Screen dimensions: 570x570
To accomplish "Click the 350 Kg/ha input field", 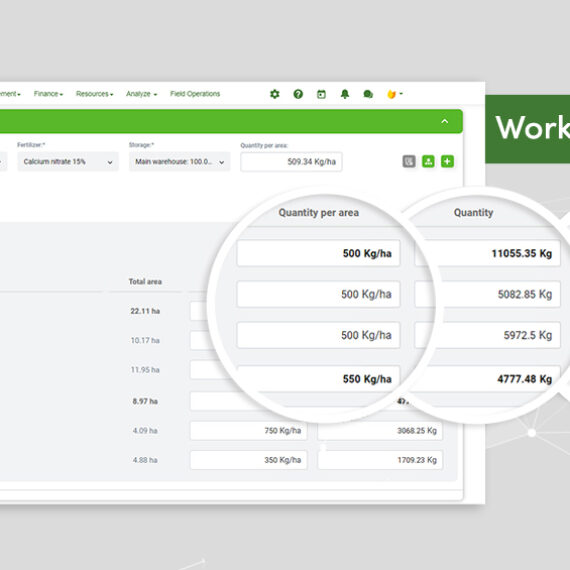I will 249,460.
